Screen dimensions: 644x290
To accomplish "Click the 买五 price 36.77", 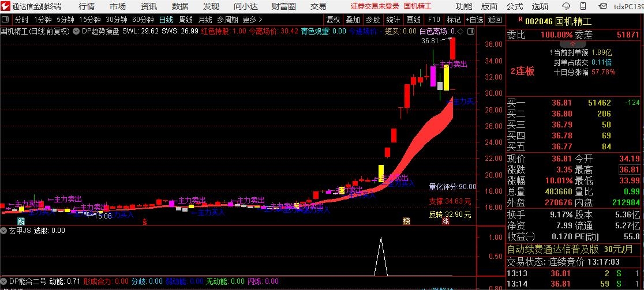I will click(x=561, y=146).
